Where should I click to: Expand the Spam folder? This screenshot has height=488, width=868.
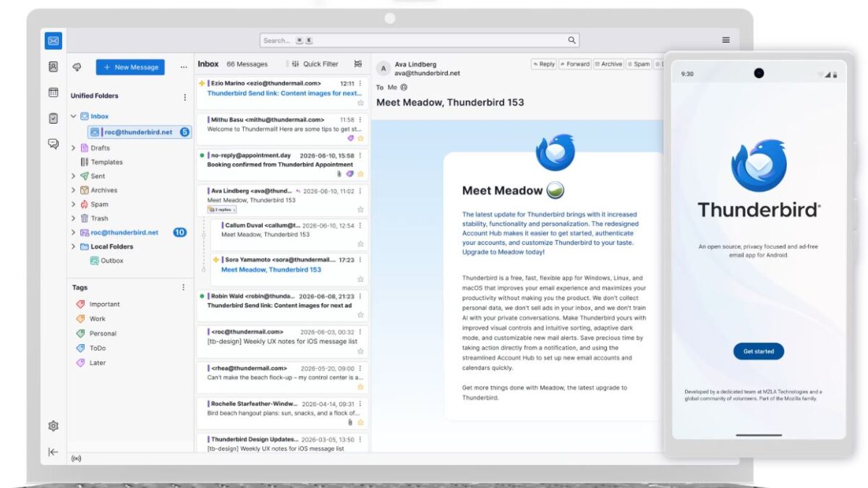pos(73,204)
